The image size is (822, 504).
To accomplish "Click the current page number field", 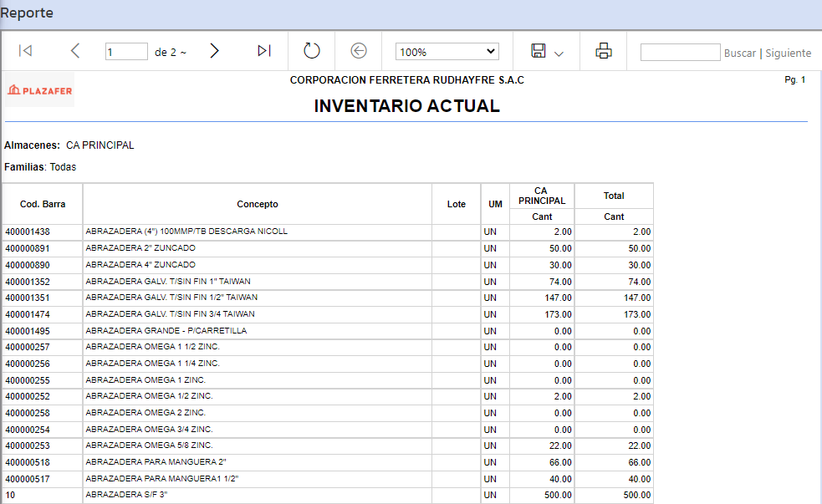I will click(x=126, y=51).
